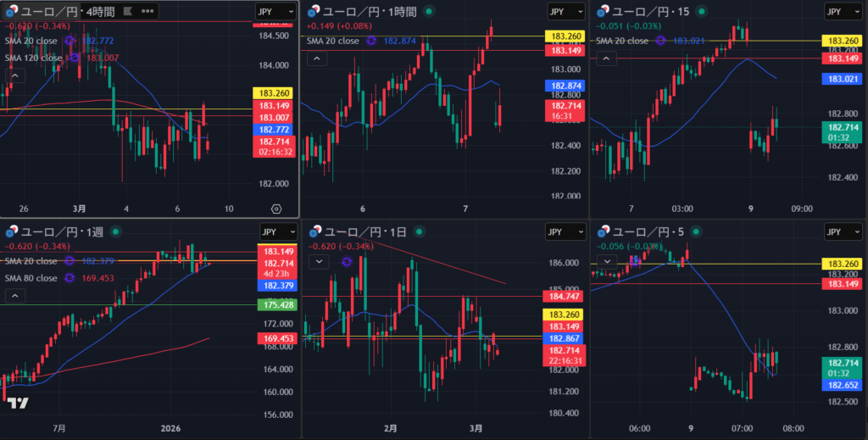Open the 4-hour chart's three-dots more menu

(148, 11)
